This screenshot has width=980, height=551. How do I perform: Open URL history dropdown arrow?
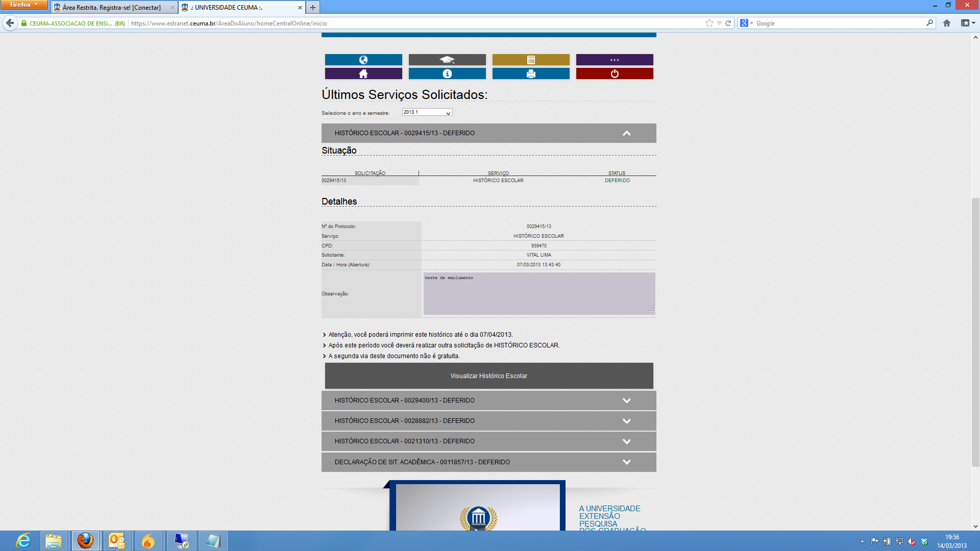pos(719,23)
